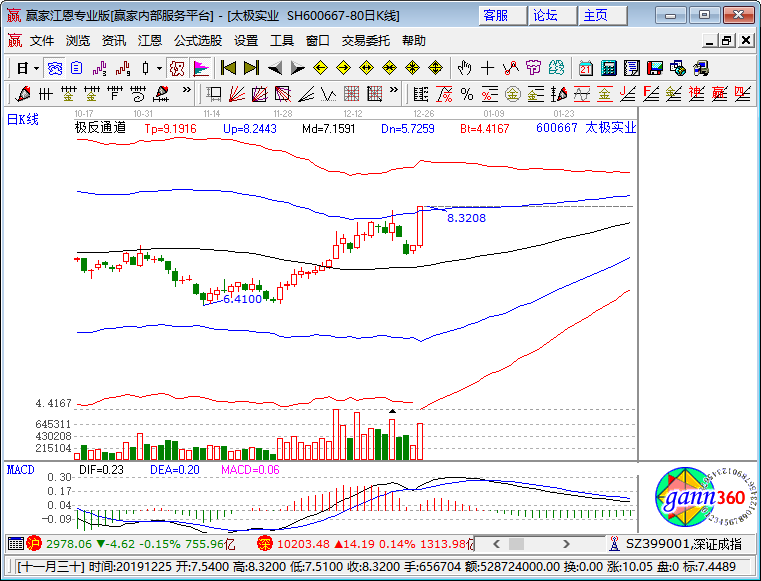This screenshot has height=581, width=761.
Task: Click the yellow diamond horizontal-compress icon
Action: tap(390, 68)
